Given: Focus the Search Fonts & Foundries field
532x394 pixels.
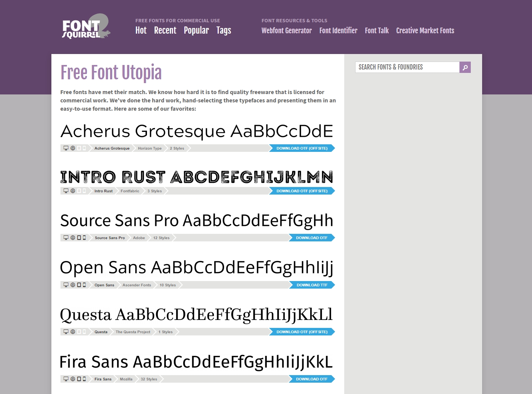Looking at the screenshot, I should point(407,67).
